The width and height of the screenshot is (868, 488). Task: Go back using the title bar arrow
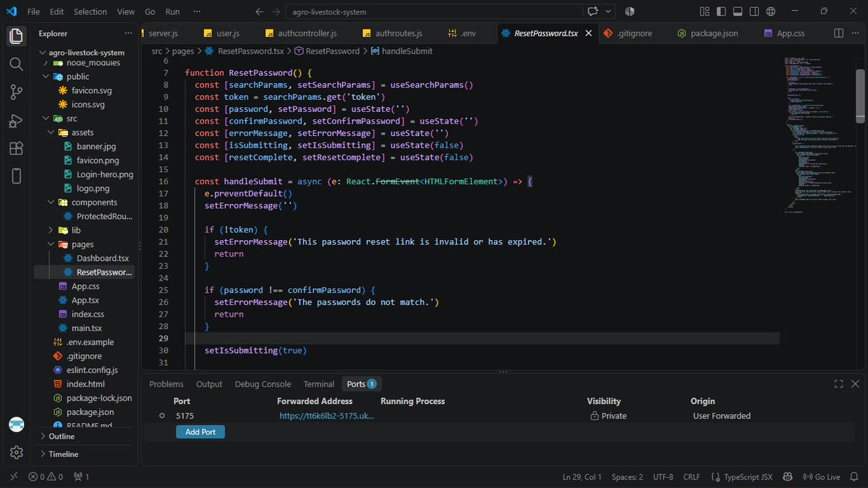tap(260, 12)
